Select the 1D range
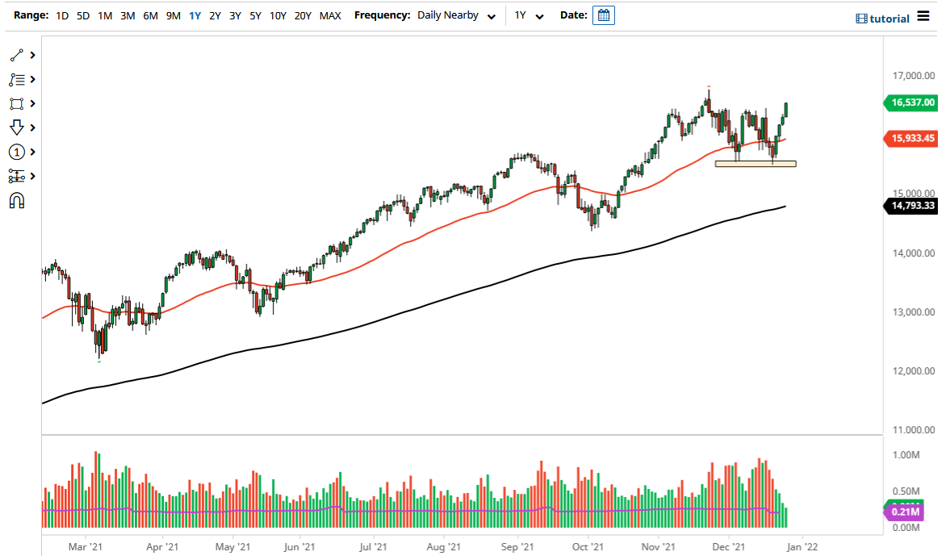Viewport: 946px width, 560px height. click(61, 15)
